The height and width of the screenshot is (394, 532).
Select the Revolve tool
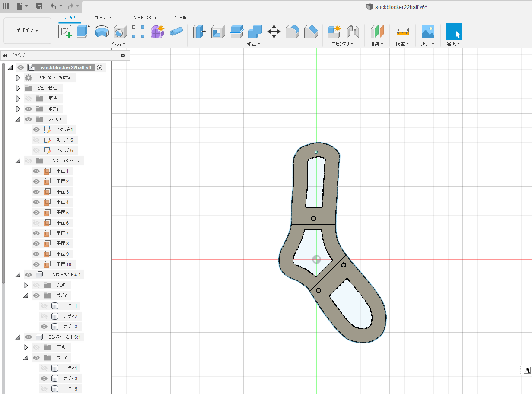(102, 32)
